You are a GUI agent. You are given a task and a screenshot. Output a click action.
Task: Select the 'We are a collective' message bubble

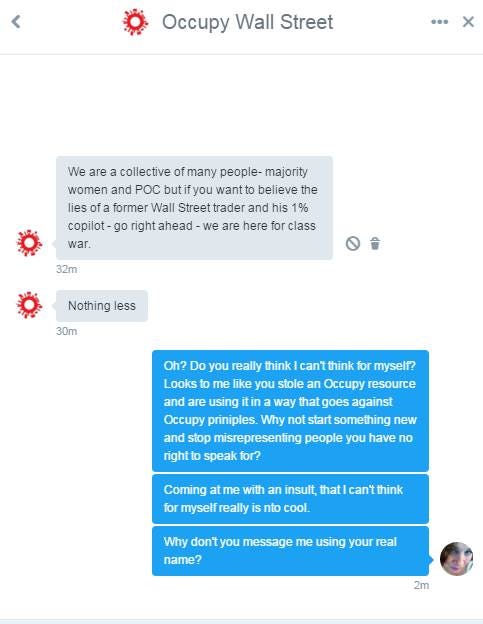coord(194,208)
